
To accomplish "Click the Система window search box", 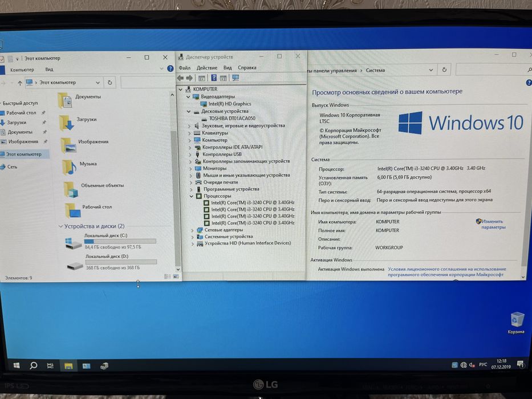I will pyautogui.click(x=494, y=70).
